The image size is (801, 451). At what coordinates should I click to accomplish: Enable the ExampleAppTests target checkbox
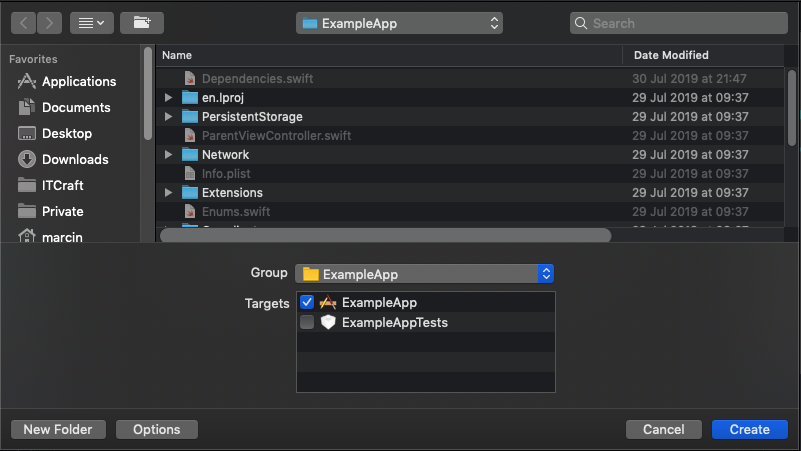coord(307,322)
